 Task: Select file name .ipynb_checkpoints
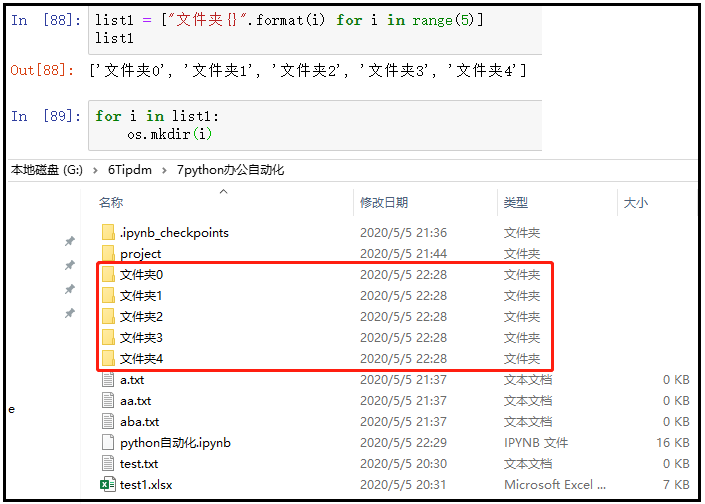(x=174, y=232)
